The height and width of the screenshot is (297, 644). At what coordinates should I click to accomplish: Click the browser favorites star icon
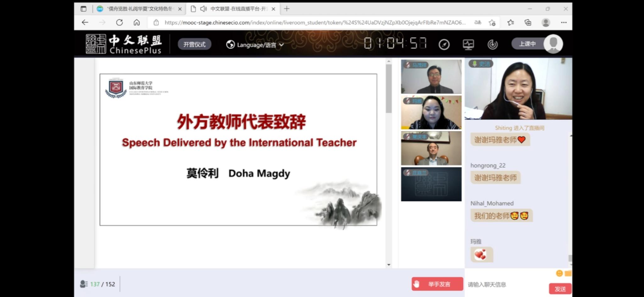point(511,22)
